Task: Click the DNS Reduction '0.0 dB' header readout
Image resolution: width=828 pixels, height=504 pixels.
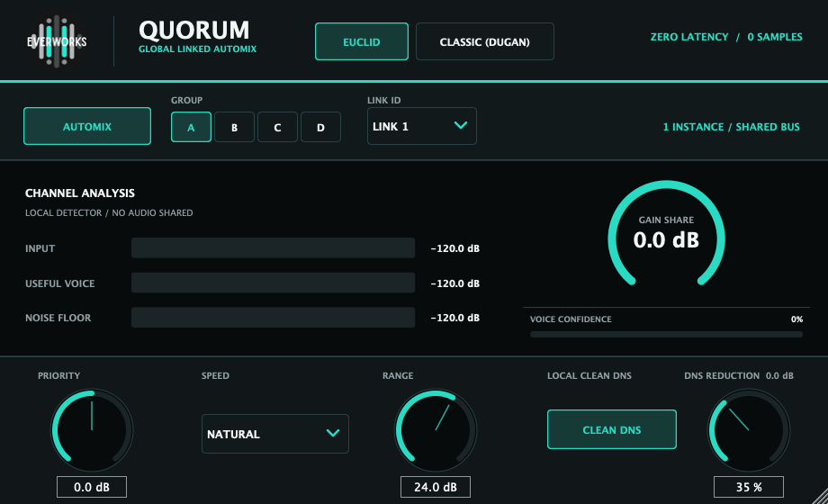Action: [x=780, y=375]
